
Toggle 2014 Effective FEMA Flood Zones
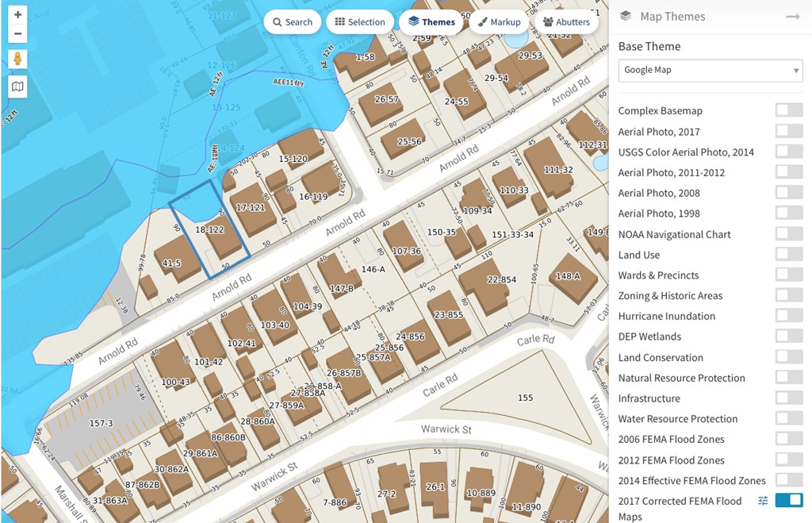[789, 479]
